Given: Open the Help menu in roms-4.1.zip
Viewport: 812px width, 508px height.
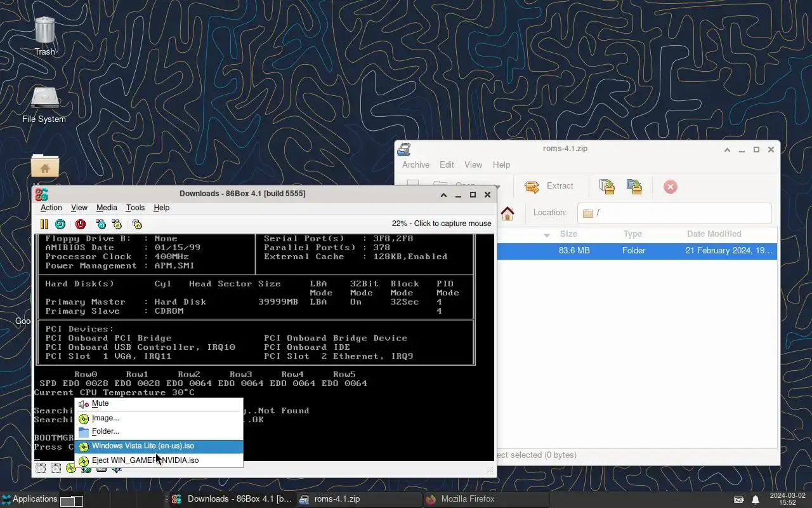Looking at the screenshot, I should point(502,164).
